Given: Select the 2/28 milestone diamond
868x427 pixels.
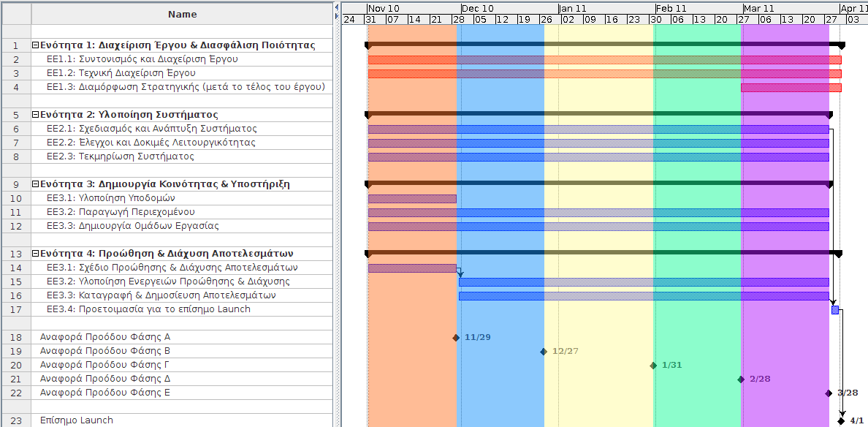Looking at the screenshot, I should (x=741, y=379).
